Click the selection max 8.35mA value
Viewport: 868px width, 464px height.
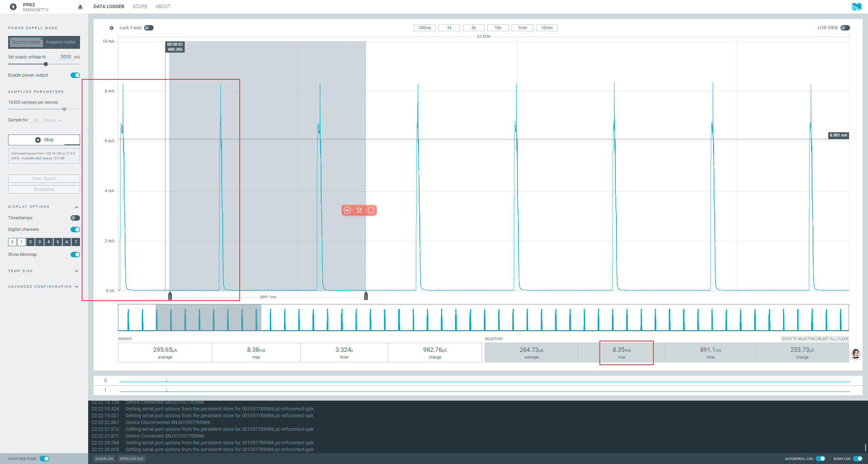pyautogui.click(x=622, y=350)
